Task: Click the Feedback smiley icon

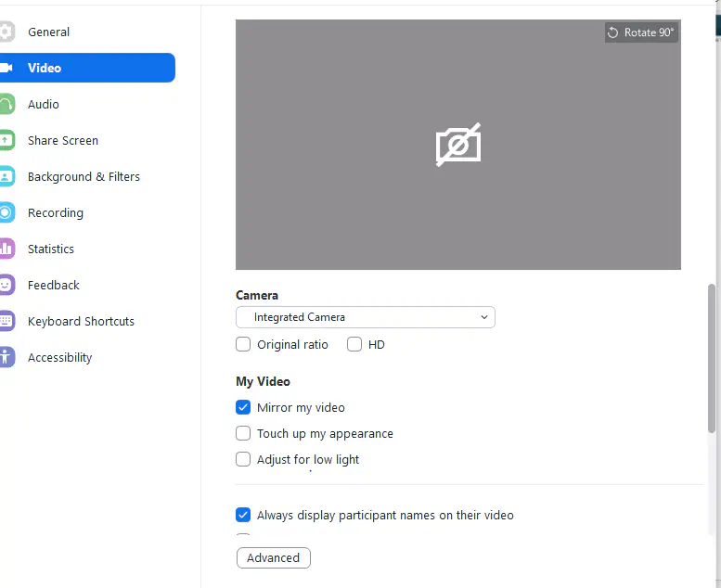Action: (6, 286)
